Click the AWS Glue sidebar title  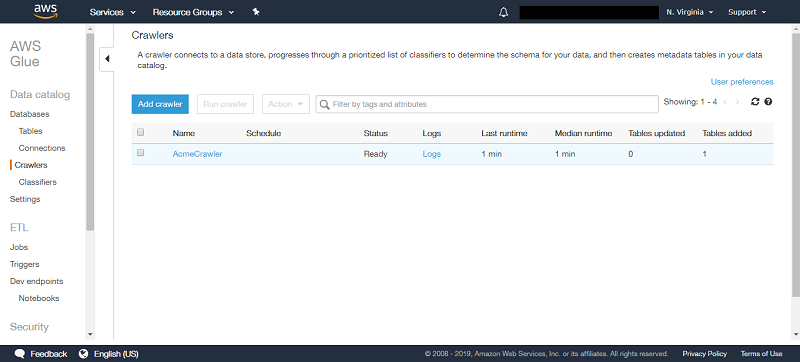click(26, 54)
